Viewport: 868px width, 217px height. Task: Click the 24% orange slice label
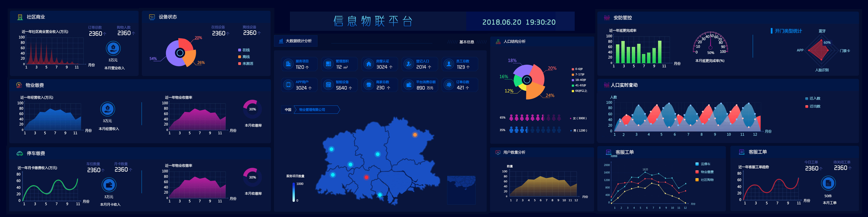tap(550, 96)
